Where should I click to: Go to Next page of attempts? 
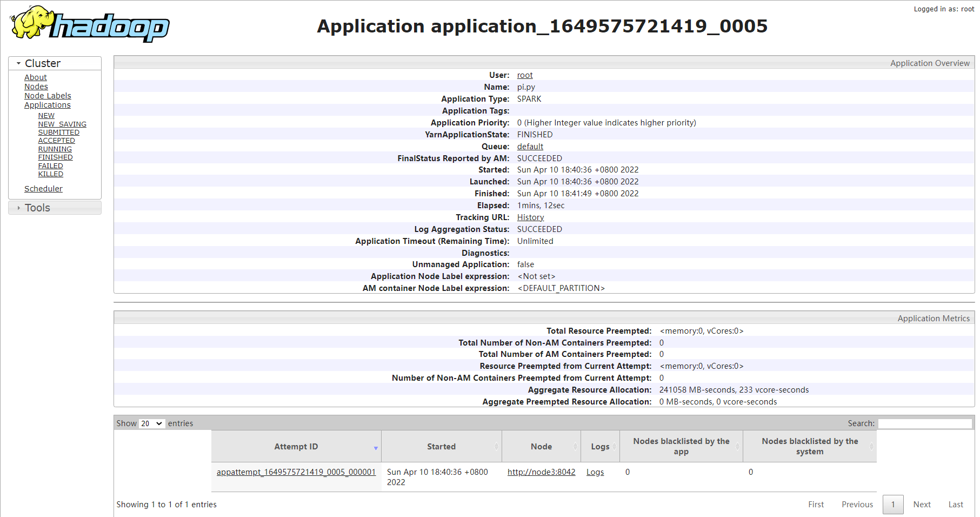(922, 505)
